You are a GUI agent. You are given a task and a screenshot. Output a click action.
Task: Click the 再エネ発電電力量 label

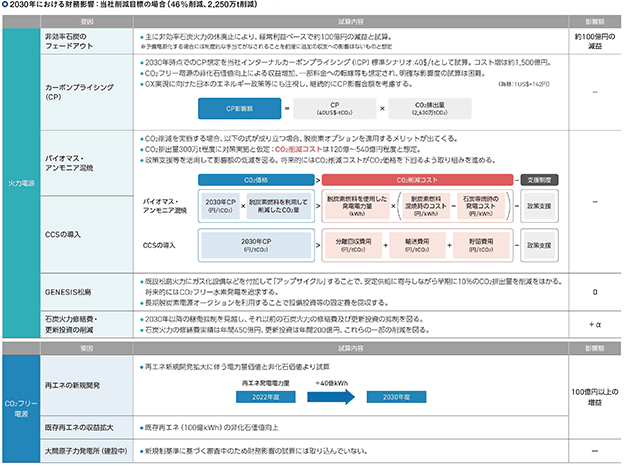(x=265, y=383)
